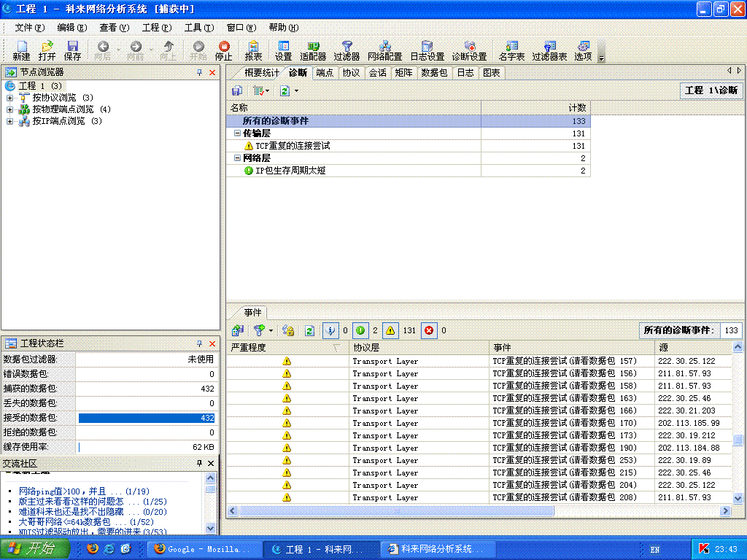Open 诊断设置 diagnosis settings icon
This screenshot has width=747, height=560.
(469, 50)
